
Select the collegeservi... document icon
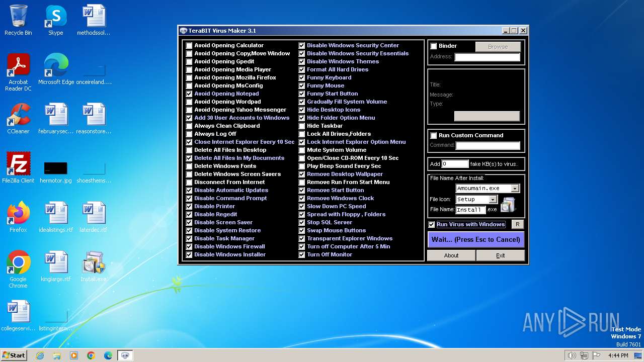tap(18, 316)
